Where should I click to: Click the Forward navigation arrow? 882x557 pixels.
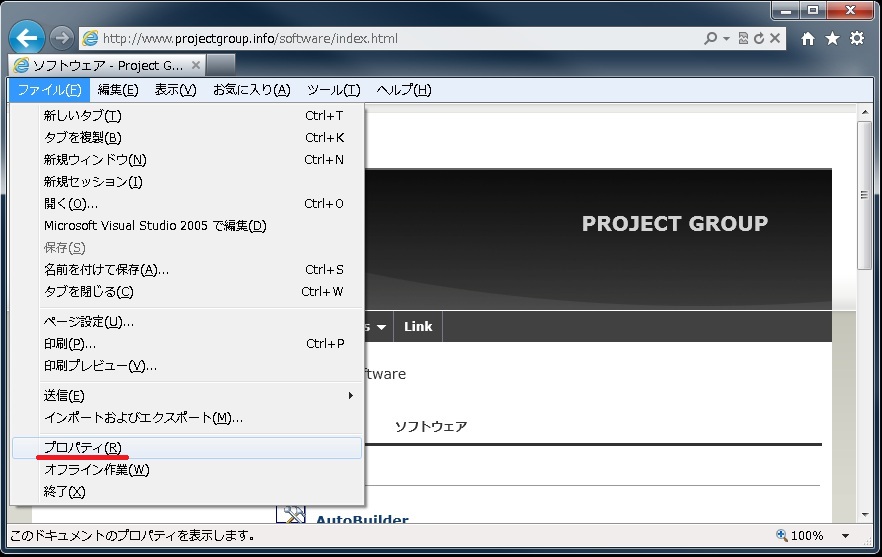[62, 38]
